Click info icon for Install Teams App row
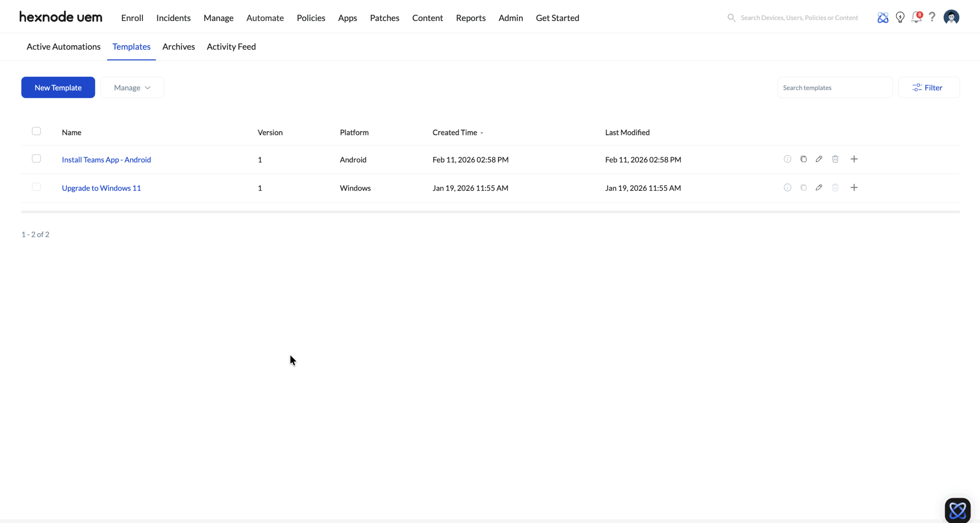The height and width of the screenshot is (523, 980). tap(787, 159)
